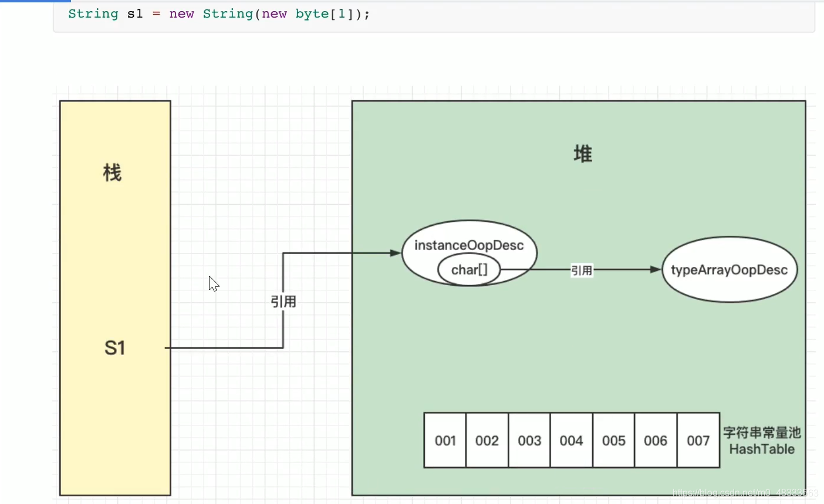Click the char[] inner ellipse

click(470, 270)
